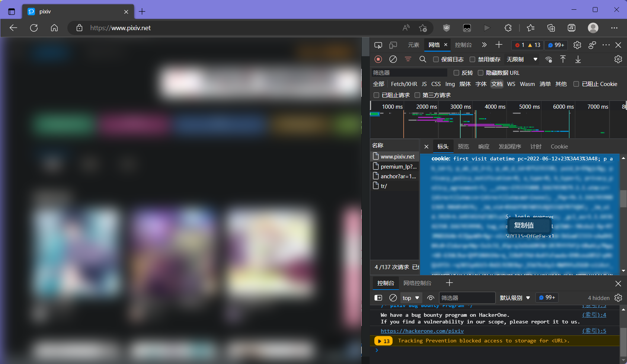Filter requests by Fetch/XHR
This screenshot has width=627, height=364.
point(404,84)
